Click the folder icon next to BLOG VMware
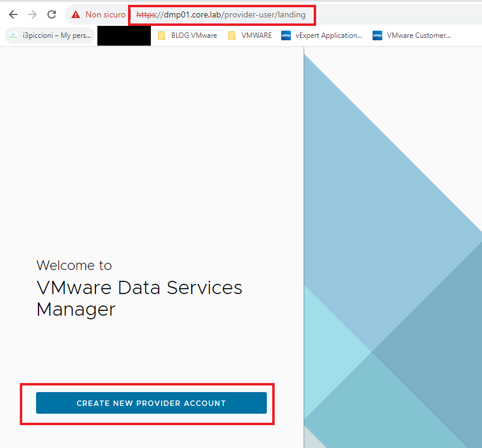Viewport: 482px width, 448px height. tap(162, 35)
